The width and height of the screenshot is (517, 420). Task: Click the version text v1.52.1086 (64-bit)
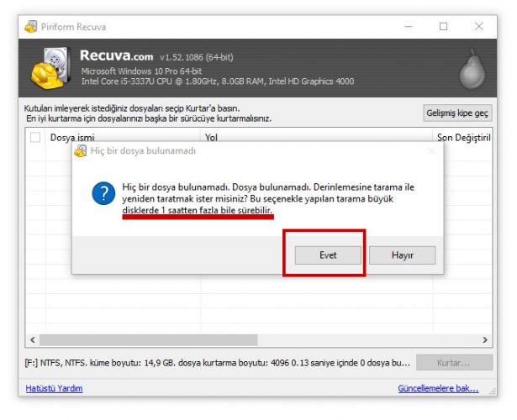coord(197,57)
